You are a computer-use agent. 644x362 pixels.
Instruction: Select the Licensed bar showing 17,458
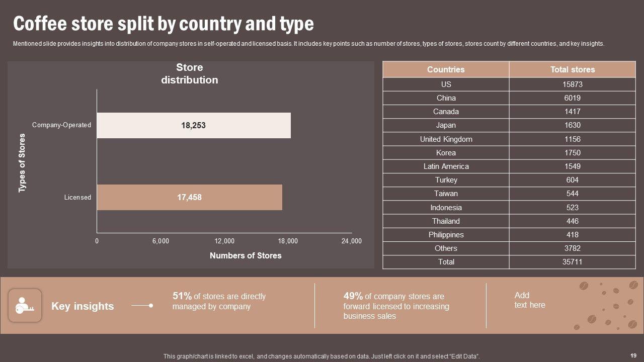click(189, 197)
